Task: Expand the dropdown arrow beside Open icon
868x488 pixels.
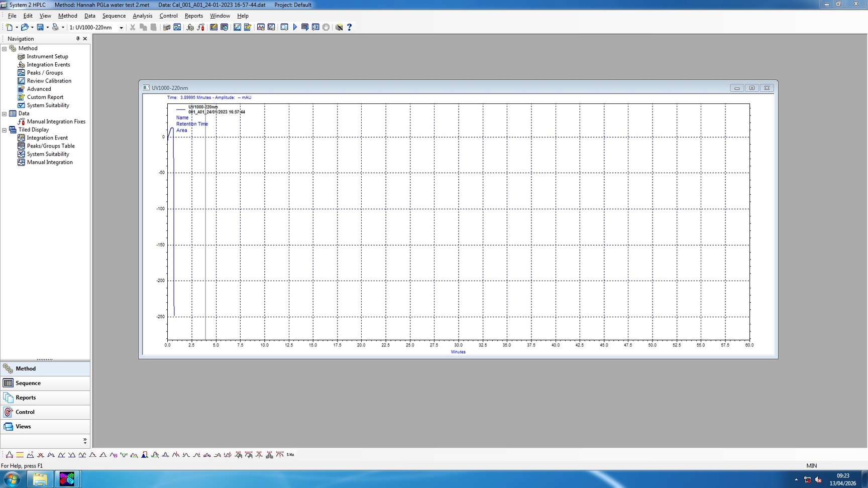Action: coord(32,28)
